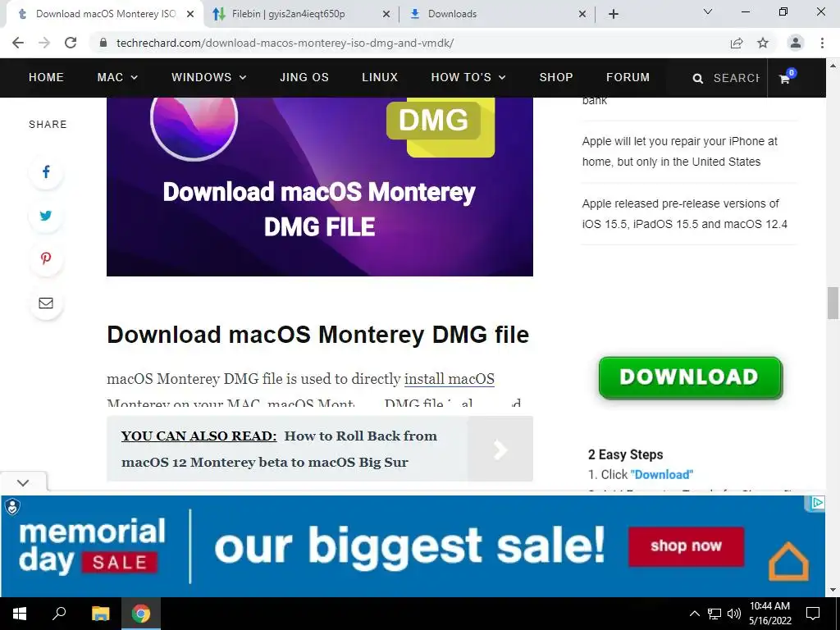Open Windows taskbar search

(x=59, y=614)
